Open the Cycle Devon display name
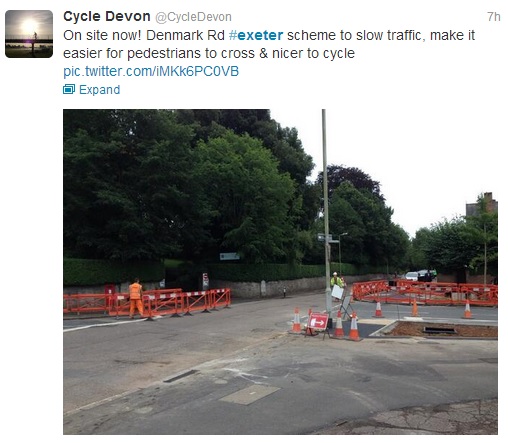This screenshot has width=508, height=443. tap(107, 16)
